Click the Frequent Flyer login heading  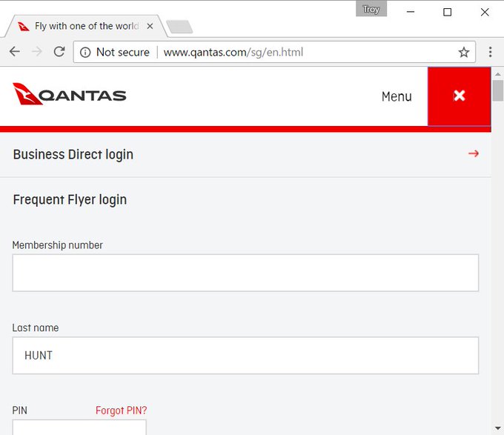[x=70, y=200]
